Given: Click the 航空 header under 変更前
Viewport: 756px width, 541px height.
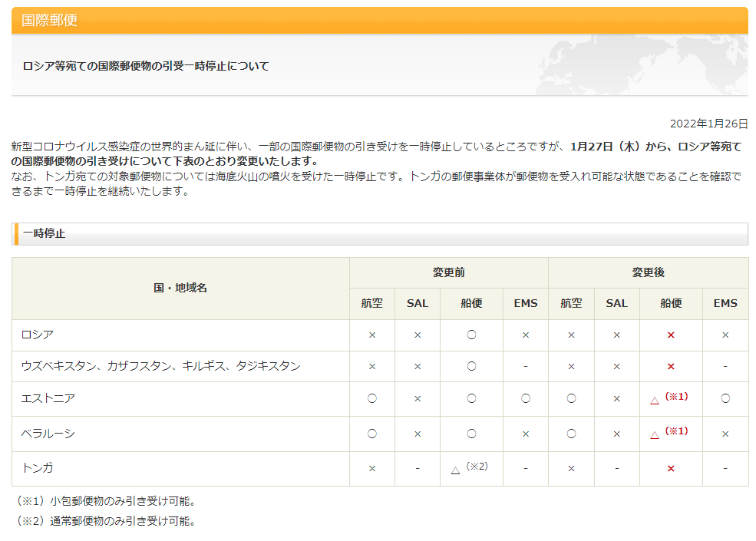Looking at the screenshot, I should point(371,303).
